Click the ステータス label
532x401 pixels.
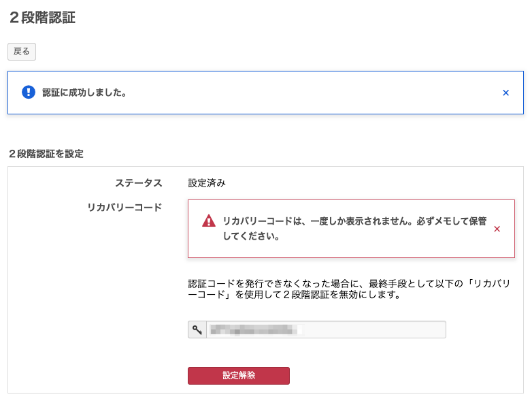(x=138, y=183)
